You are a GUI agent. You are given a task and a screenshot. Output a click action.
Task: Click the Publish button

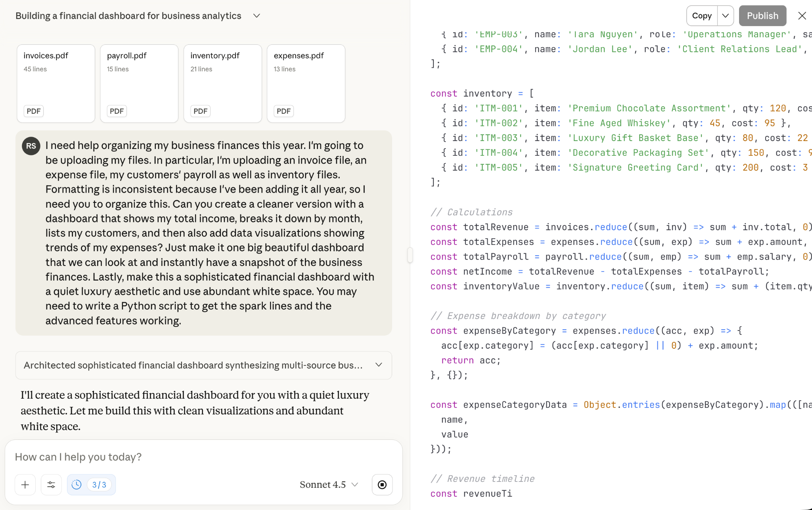762,16
